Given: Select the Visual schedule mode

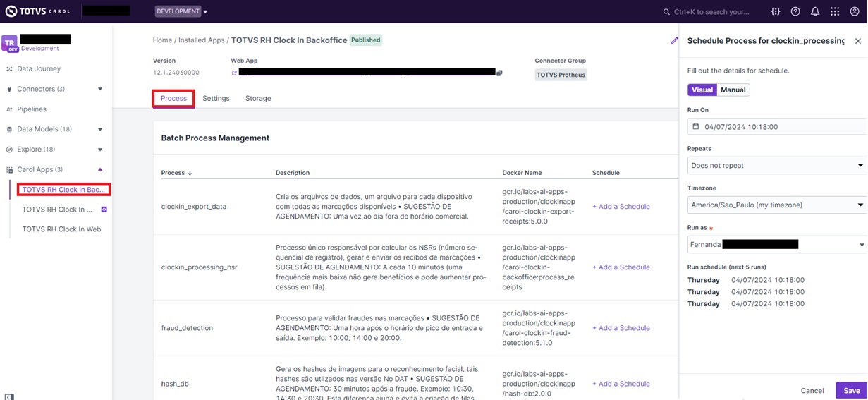Looking at the screenshot, I should coord(702,90).
